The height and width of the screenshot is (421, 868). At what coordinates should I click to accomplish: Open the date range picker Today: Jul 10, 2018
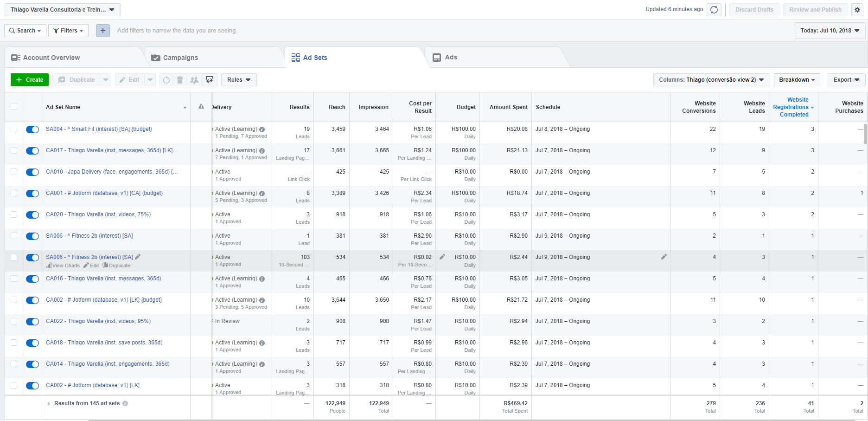pos(830,31)
